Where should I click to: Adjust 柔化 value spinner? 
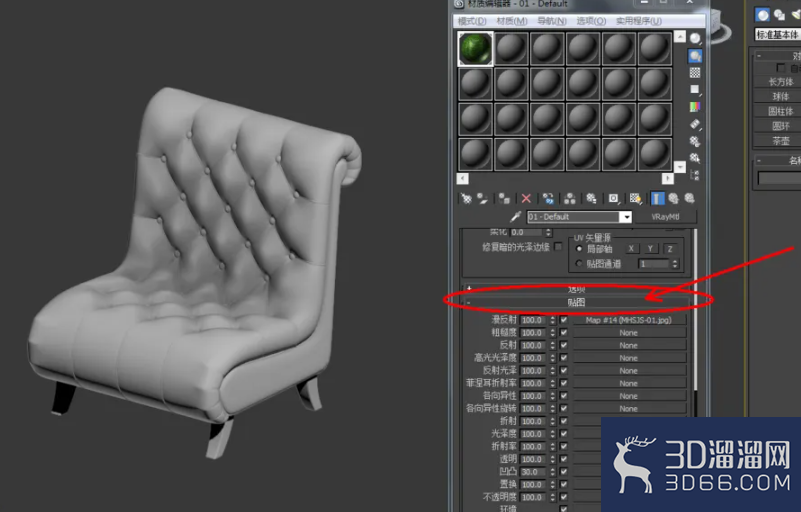[x=549, y=232]
